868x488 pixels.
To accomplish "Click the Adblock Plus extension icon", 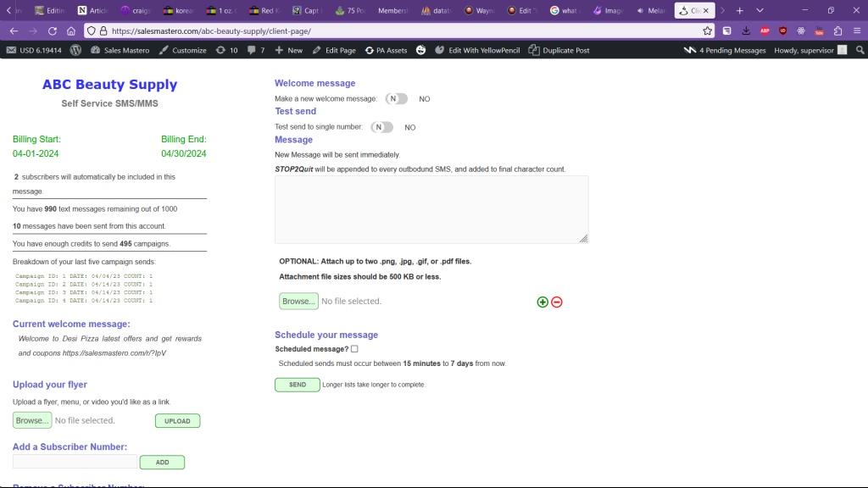I will tap(765, 30).
